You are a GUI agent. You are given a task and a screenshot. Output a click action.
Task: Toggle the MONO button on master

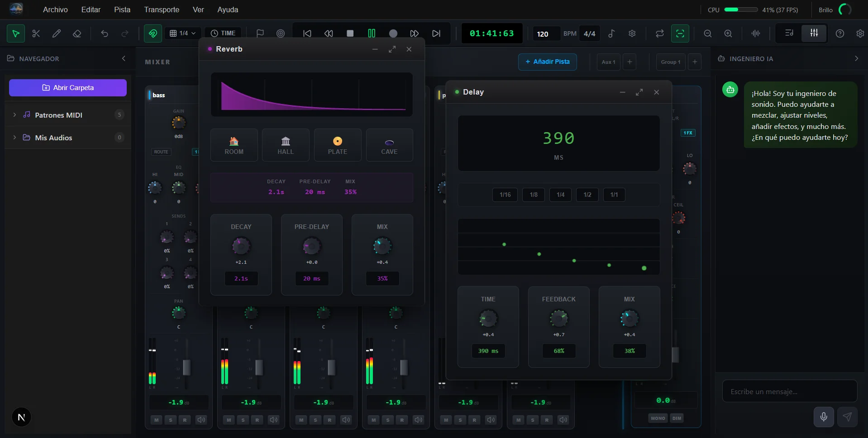click(x=658, y=418)
